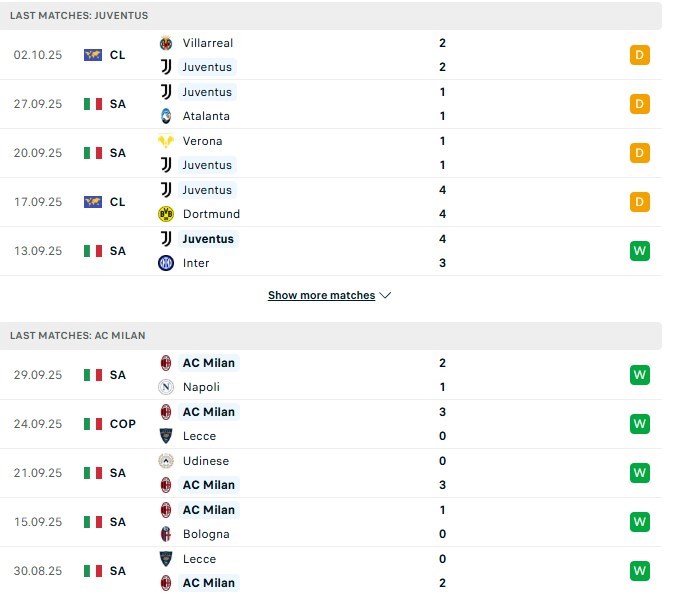This screenshot has height=593, width=674.
Task: Click the Italy flag beside COP competition
Action: click(x=93, y=424)
